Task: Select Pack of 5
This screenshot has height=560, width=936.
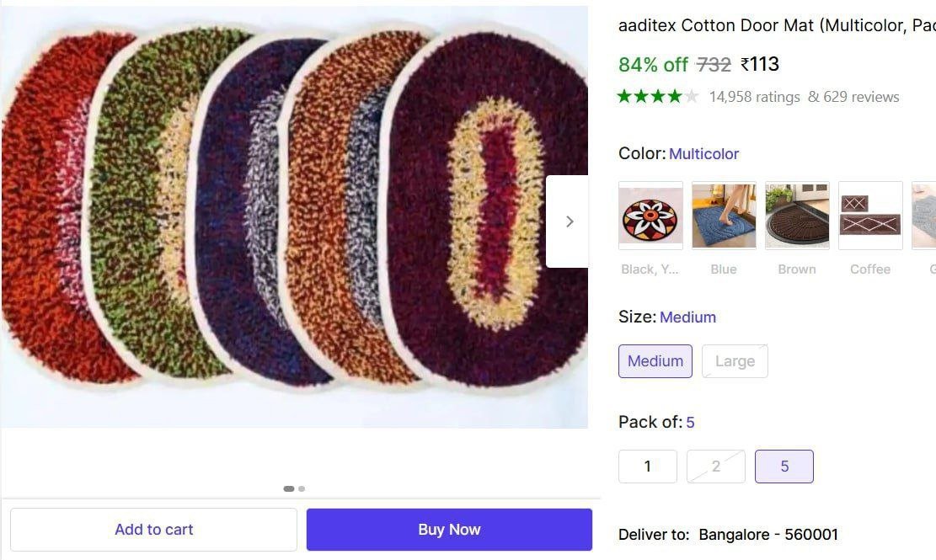Action: tap(784, 466)
